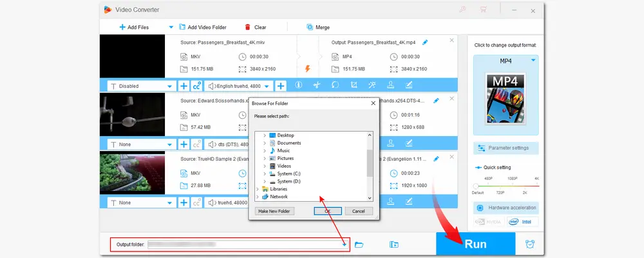Click Clear in the top toolbar
The image size is (644, 258).
coord(256,27)
